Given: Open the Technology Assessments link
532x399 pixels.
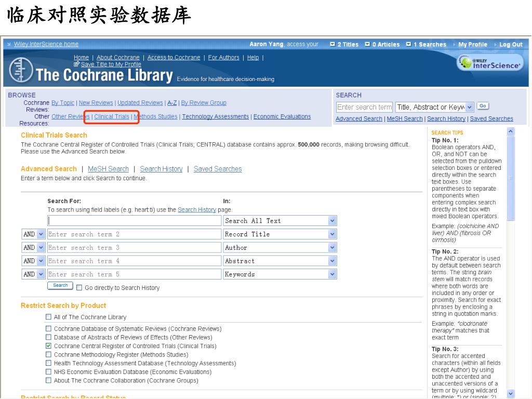Looking at the screenshot, I should click(216, 116).
